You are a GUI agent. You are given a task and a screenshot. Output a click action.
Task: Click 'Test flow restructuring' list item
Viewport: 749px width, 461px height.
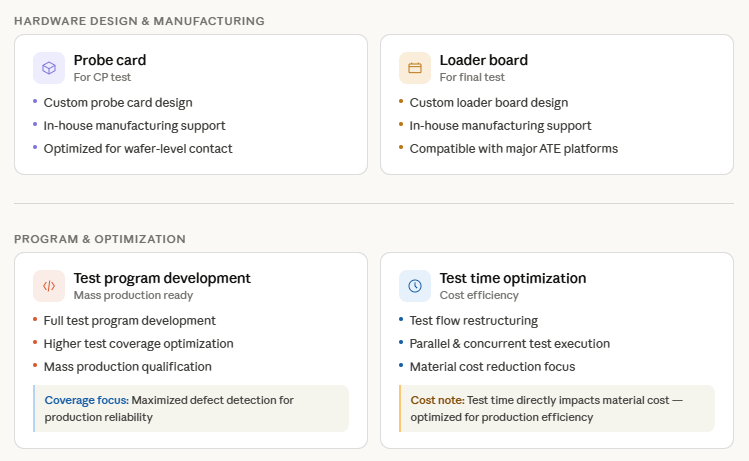pos(473,320)
